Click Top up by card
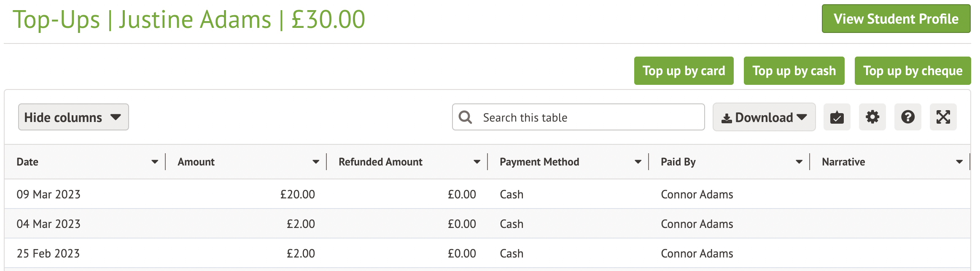This screenshot has height=271, width=980. 684,71
